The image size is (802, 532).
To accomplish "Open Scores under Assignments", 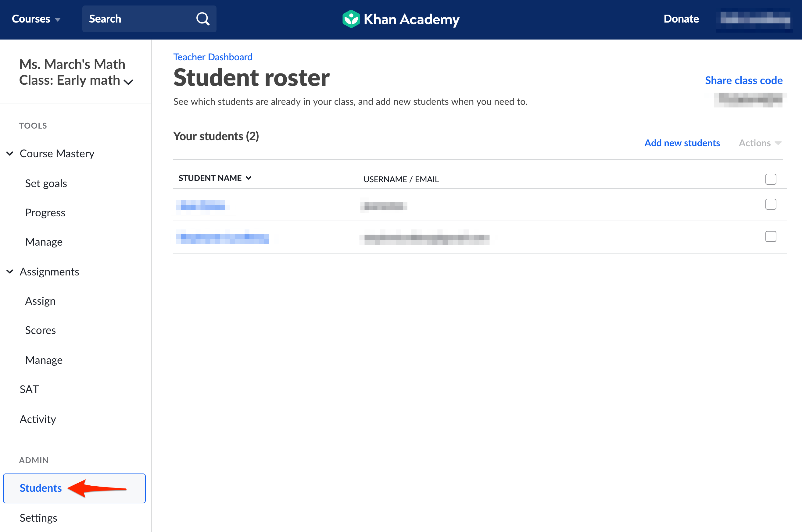I will [x=41, y=330].
